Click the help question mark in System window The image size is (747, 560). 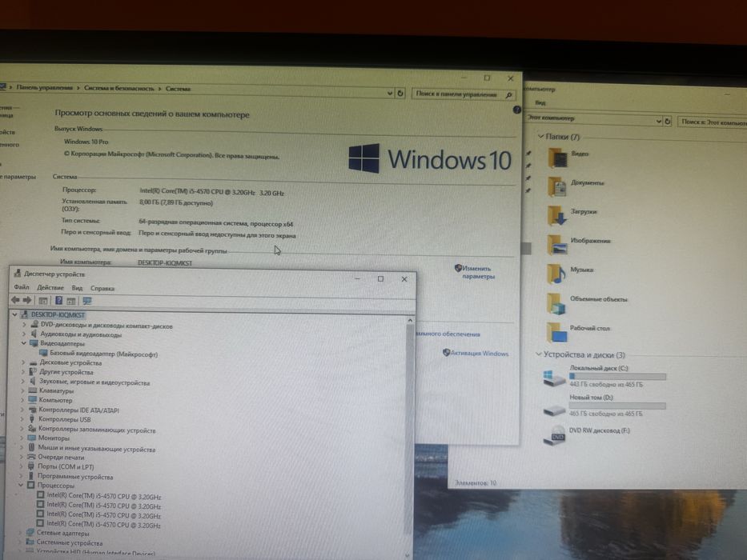coord(517,110)
